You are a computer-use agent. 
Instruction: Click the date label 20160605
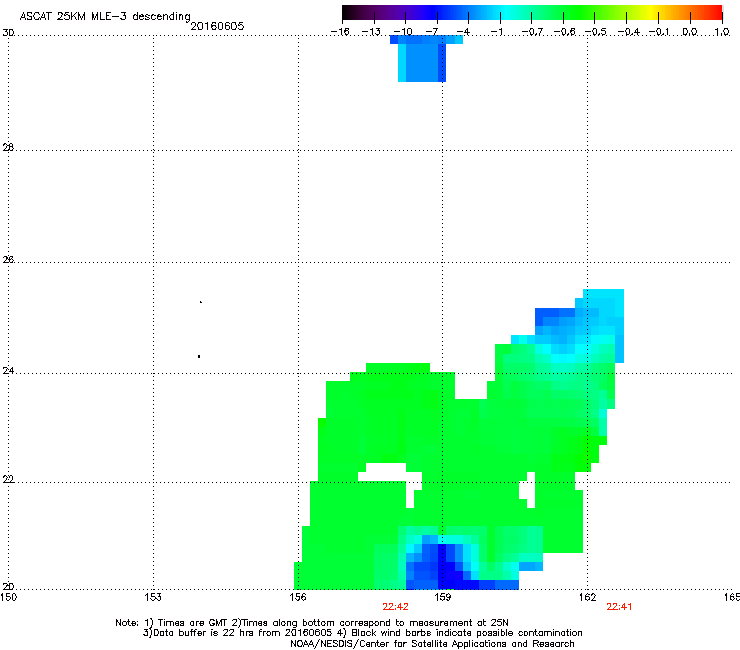[217, 26]
